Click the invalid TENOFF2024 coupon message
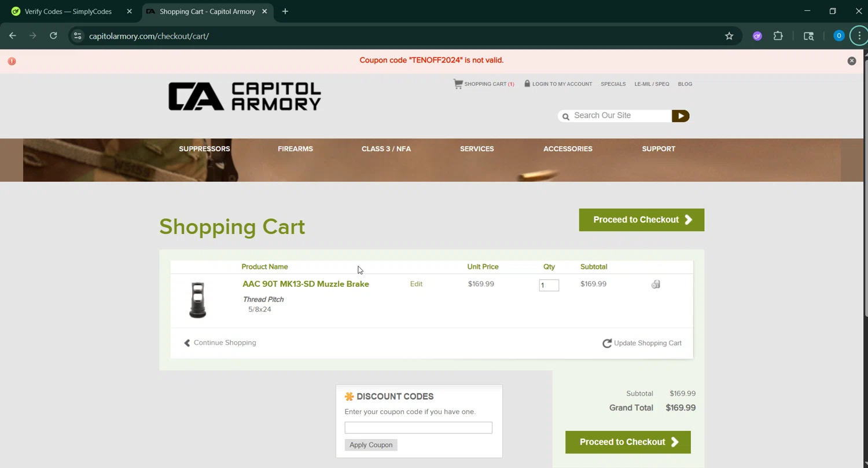The image size is (868, 468). point(432,60)
